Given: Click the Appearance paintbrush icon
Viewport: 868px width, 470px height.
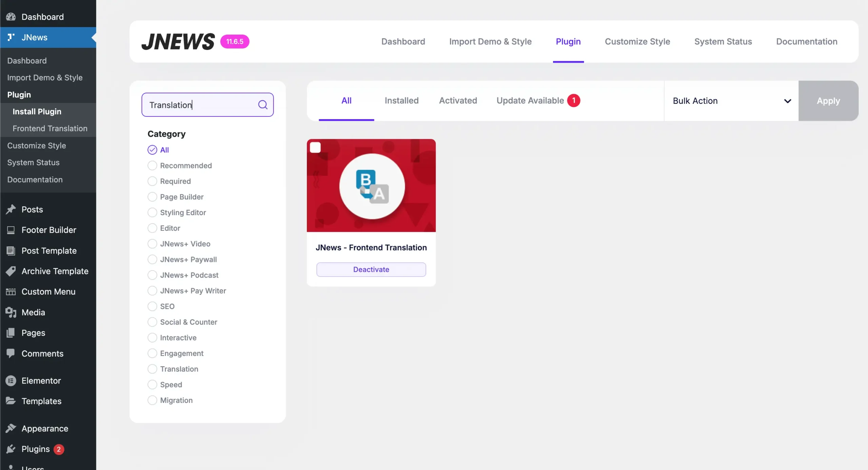Looking at the screenshot, I should [x=11, y=428].
